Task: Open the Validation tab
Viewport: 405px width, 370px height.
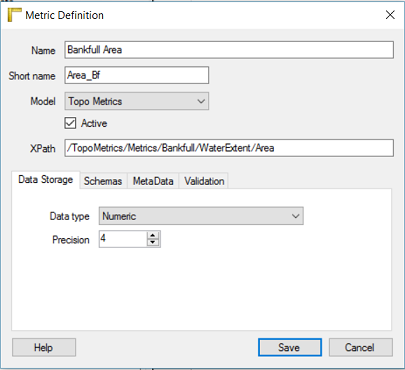Action: click(204, 181)
